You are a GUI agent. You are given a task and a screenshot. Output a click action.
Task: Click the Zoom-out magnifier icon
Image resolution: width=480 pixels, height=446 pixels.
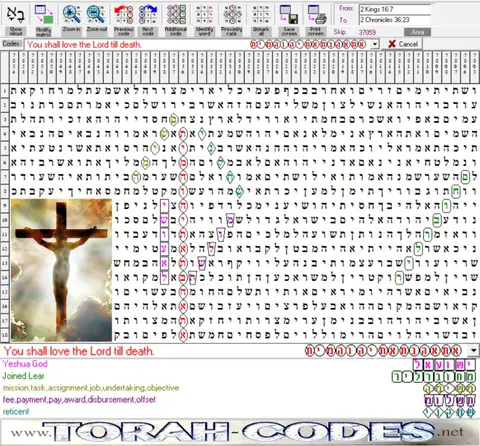click(96, 15)
